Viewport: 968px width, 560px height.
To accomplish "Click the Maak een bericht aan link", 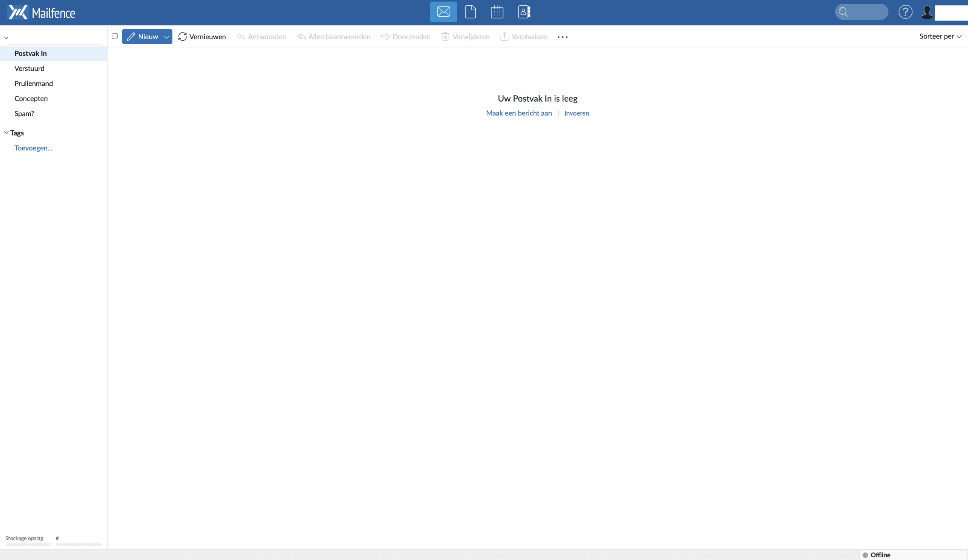I will 518,113.
